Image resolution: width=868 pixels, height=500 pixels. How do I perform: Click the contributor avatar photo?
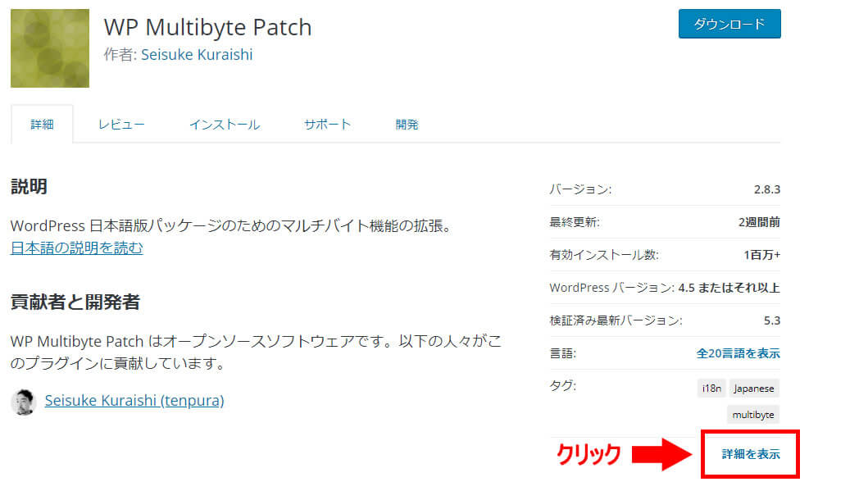point(23,402)
